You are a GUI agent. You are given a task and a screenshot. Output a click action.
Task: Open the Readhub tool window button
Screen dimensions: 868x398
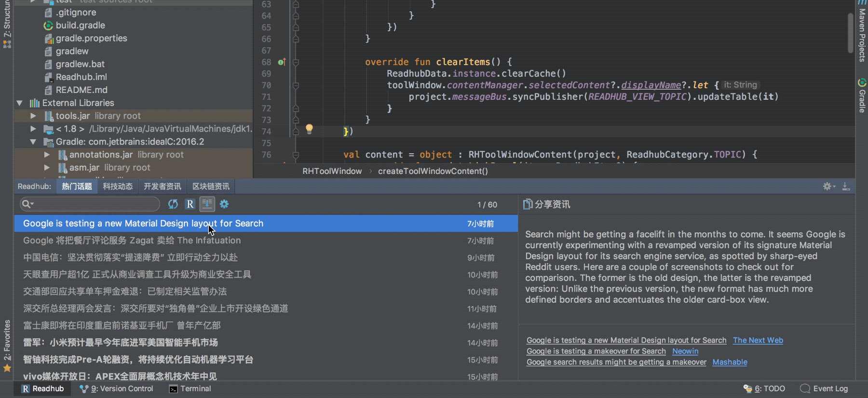(42, 389)
